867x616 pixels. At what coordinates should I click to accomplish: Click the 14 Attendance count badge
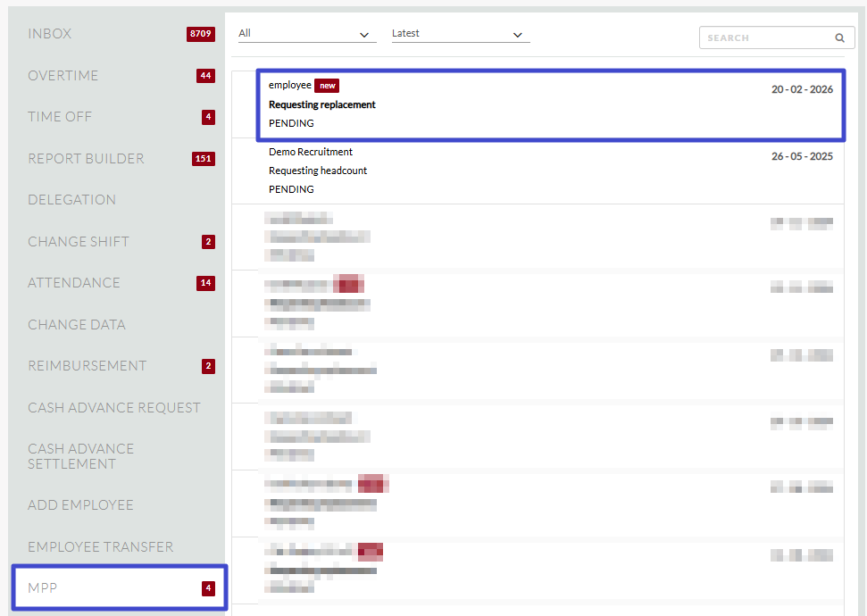(205, 283)
